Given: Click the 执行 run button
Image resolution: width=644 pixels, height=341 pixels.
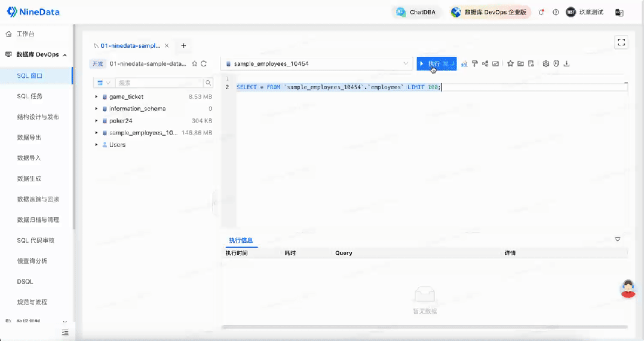Looking at the screenshot, I should (436, 64).
